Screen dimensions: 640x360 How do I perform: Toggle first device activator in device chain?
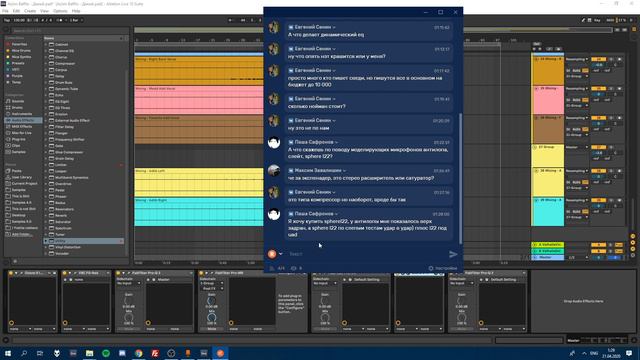coord(11,273)
